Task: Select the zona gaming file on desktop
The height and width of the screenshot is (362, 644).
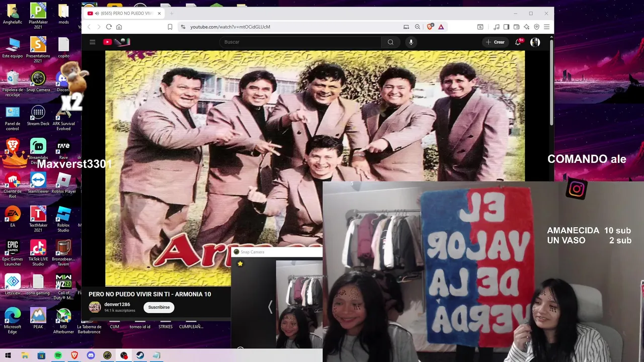Action: tap(38, 285)
